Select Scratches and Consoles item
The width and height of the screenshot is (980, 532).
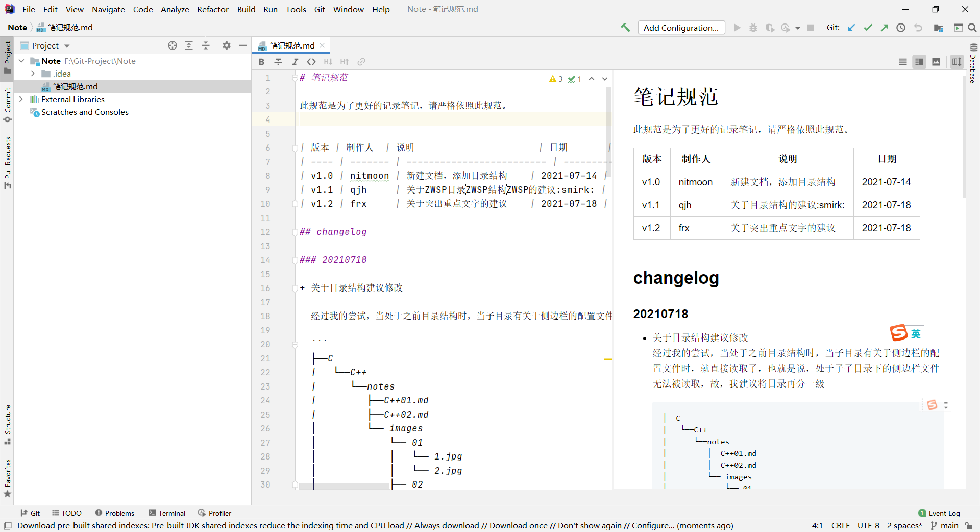(x=85, y=112)
